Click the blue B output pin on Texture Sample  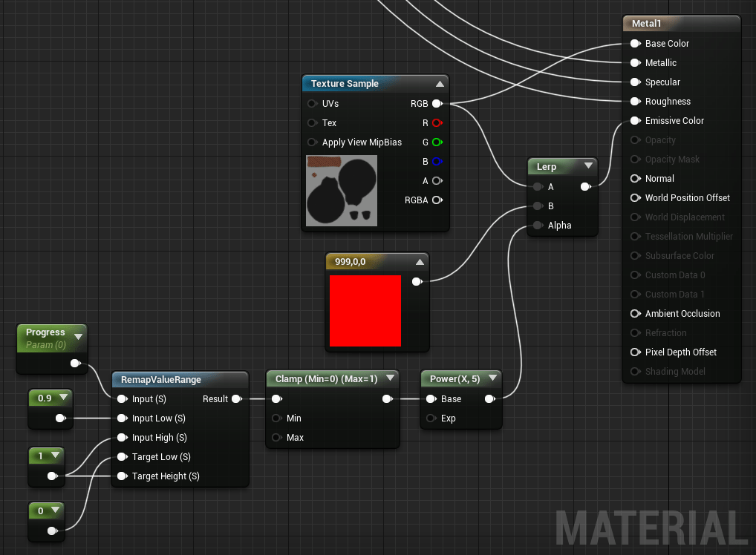click(x=437, y=162)
